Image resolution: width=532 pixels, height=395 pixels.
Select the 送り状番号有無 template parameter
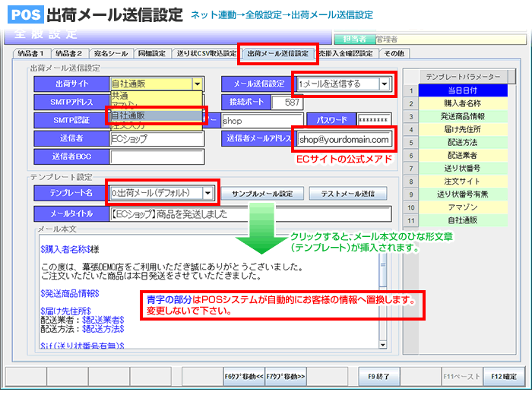click(x=463, y=194)
